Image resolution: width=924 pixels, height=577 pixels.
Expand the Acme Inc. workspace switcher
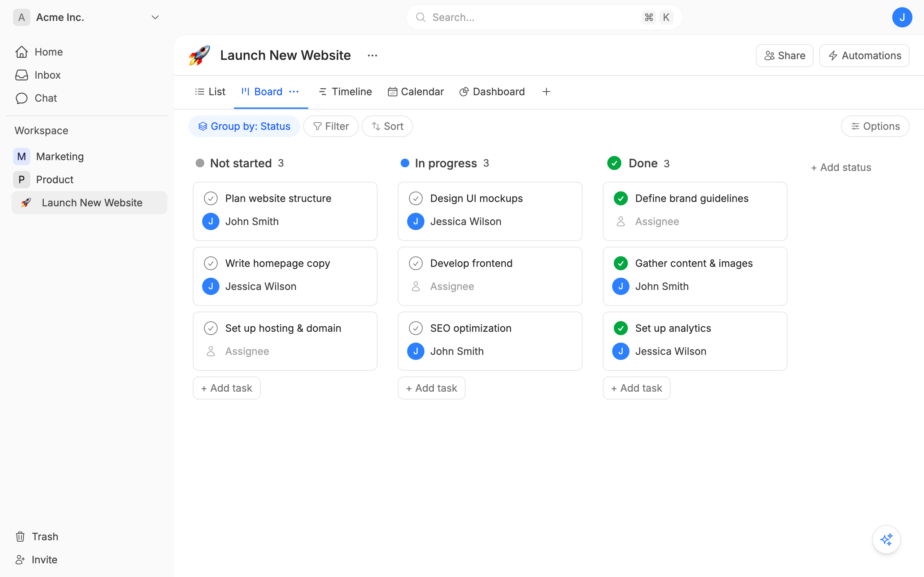coord(154,18)
